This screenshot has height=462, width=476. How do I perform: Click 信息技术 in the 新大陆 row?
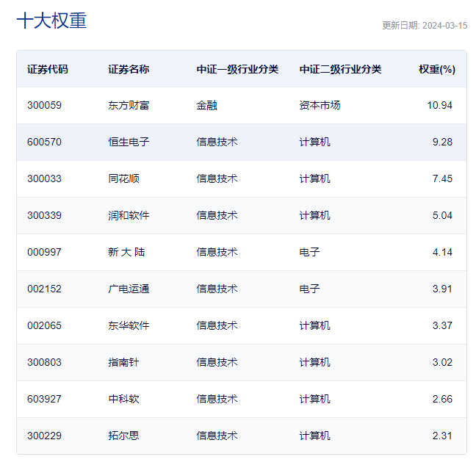pos(217,252)
